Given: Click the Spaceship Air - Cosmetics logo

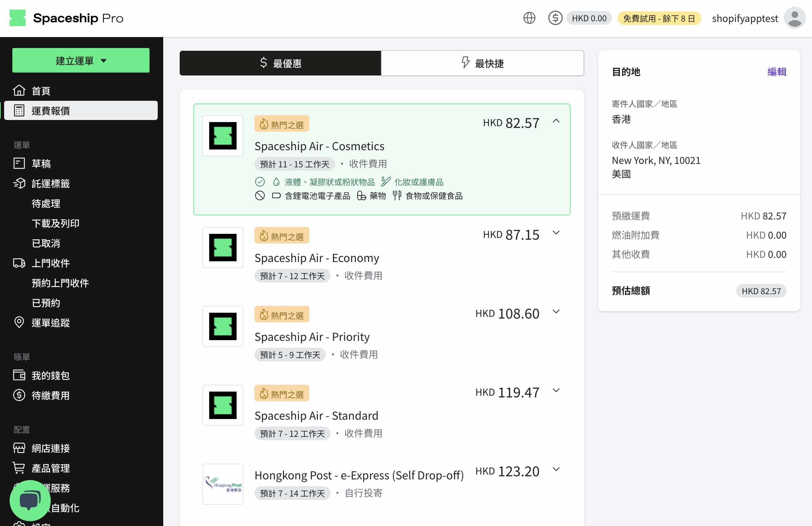Looking at the screenshot, I should pyautogui.click(x=223, y=136).
